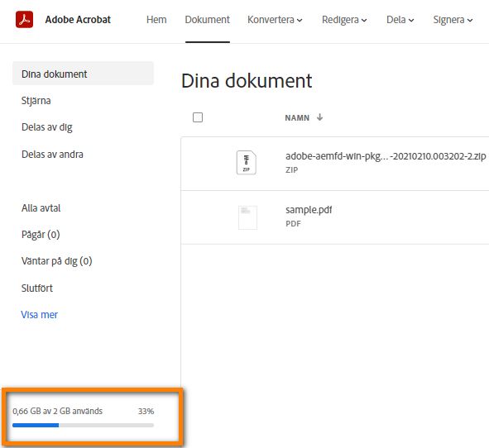Click the PDF file type label

click(293, 224)
